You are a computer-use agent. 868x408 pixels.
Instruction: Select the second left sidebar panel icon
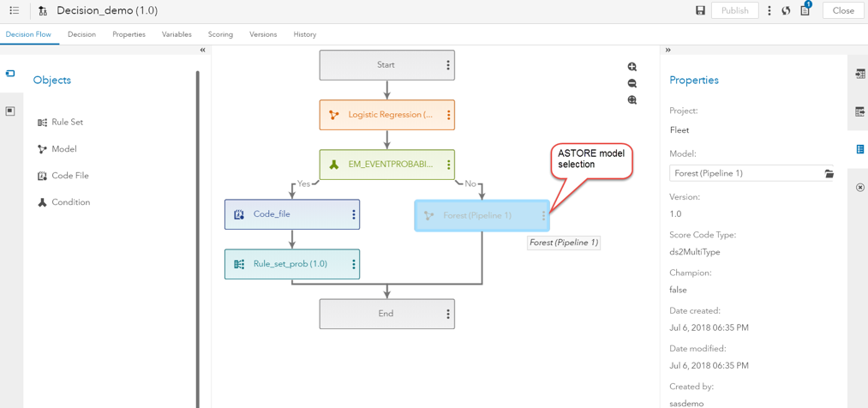pos(10,111)
